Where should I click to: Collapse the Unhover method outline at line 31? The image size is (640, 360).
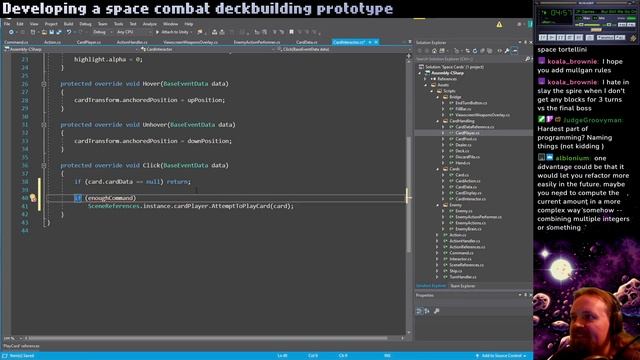pyautogui.click(x=44, y=125)
